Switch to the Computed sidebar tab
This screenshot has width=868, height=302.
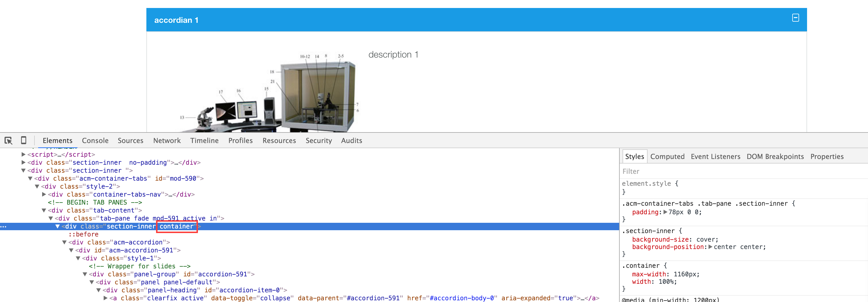click(667, 156)
